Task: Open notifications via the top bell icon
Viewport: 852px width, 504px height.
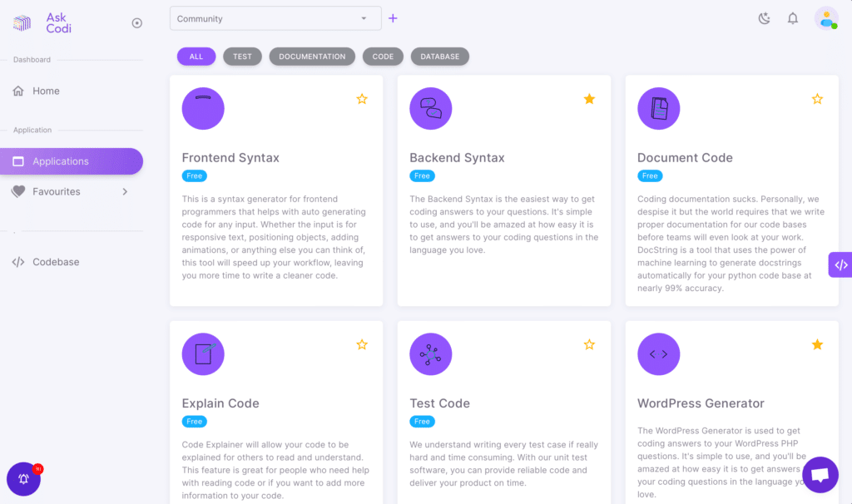Action: point(793,18)
